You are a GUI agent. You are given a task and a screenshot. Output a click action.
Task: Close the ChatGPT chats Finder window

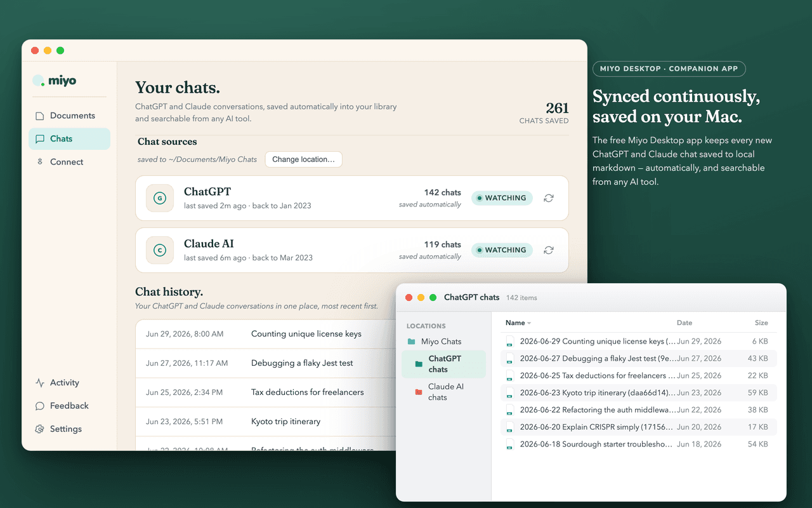(409, 297)
